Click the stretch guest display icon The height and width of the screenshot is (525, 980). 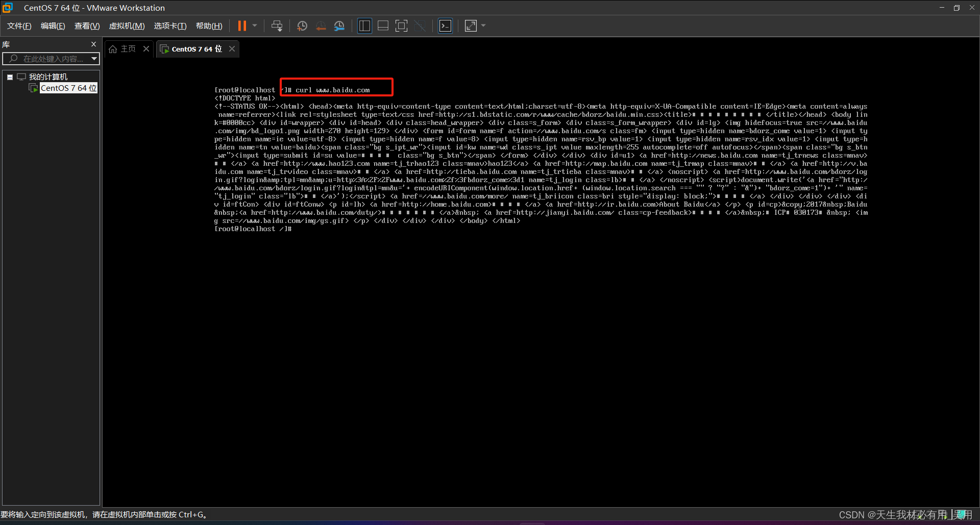(471, 26)
